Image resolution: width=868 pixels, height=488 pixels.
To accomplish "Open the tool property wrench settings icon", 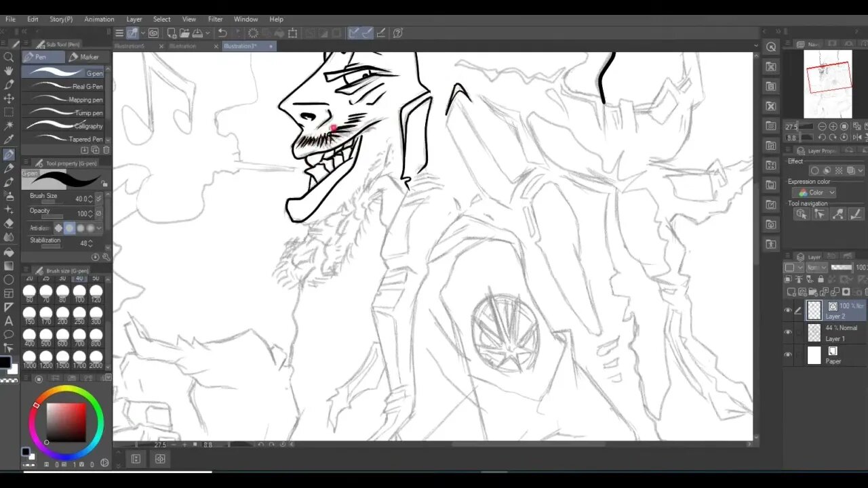I will 106,258.
